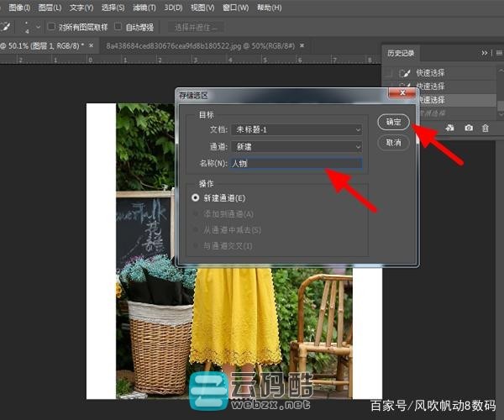
Task: Click the delete history state trash icon
Action: 485,128
